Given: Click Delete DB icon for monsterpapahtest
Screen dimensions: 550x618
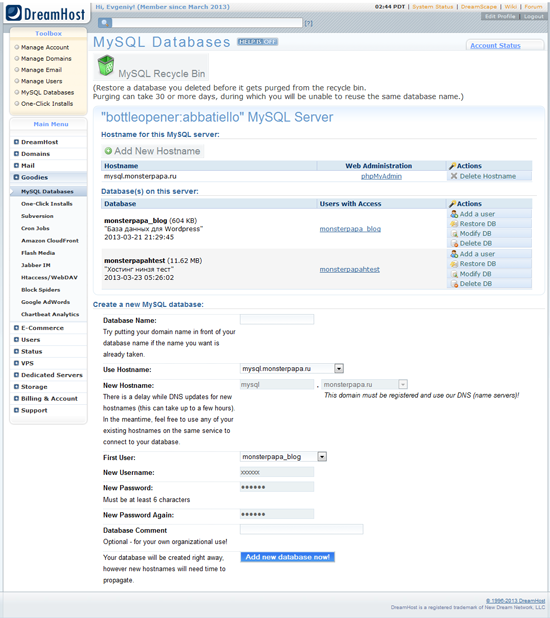Looking at the screenshot, I should 455,284.
